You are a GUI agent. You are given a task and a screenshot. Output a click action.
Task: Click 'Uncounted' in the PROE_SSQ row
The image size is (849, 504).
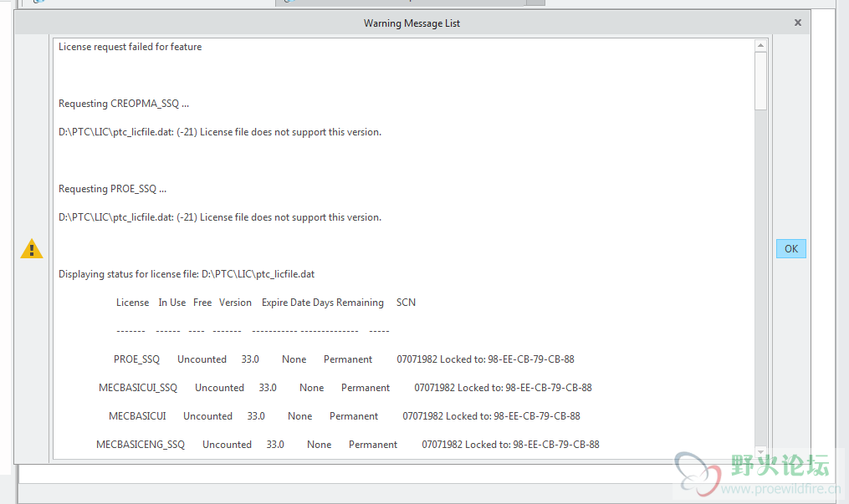tap(202, 359)
